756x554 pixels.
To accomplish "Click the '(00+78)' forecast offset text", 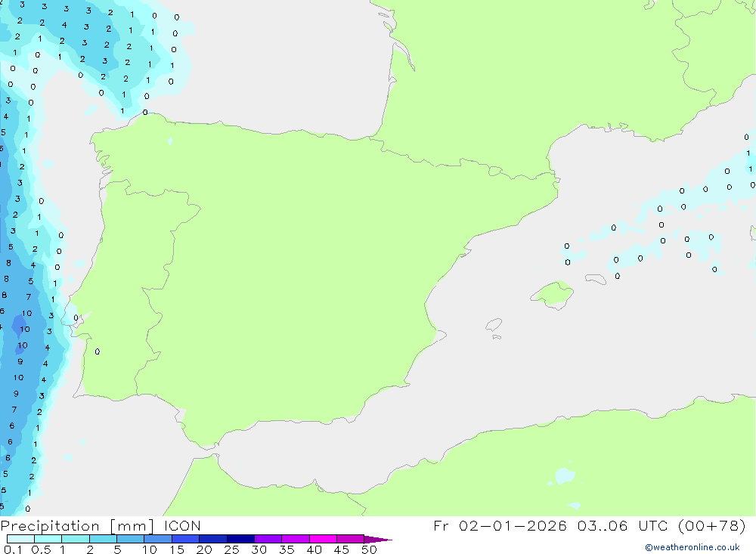I will [x=712, y=525].
